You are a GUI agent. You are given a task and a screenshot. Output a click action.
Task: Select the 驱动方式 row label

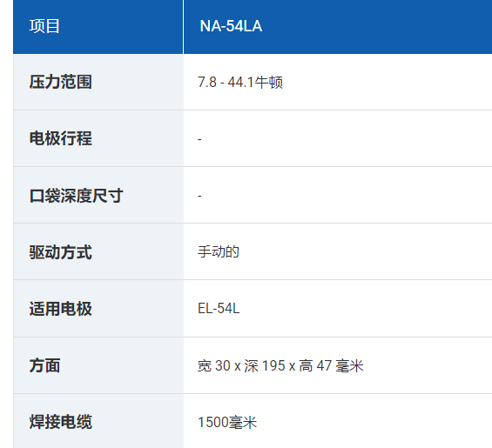(x=61, y=252)
